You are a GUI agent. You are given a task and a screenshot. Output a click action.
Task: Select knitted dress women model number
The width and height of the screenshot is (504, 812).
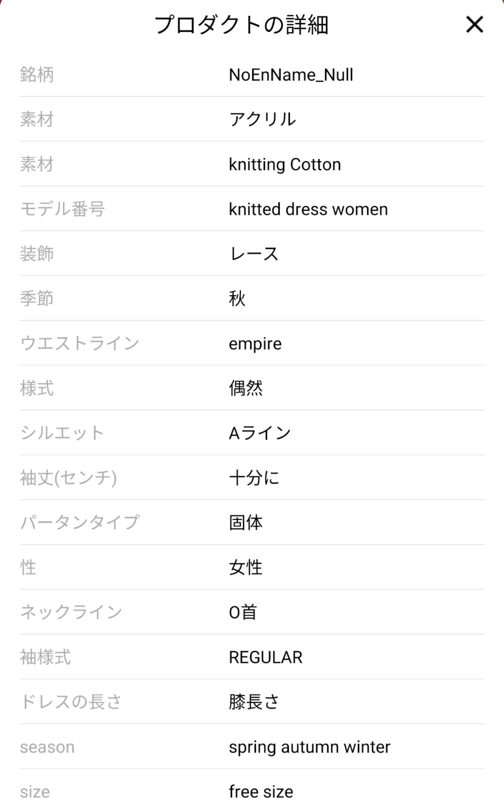coord(308,209)
